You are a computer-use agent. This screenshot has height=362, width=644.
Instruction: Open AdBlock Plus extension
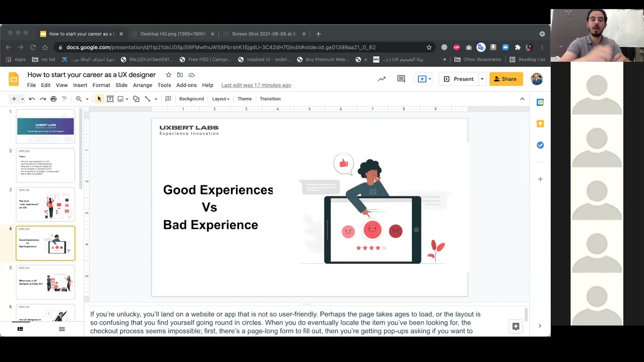click(456, 47)
